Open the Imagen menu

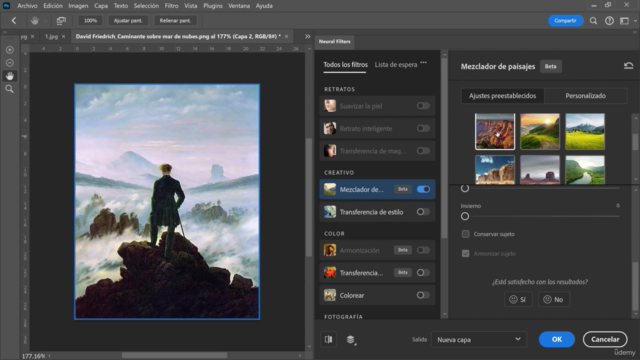point(78,6)
